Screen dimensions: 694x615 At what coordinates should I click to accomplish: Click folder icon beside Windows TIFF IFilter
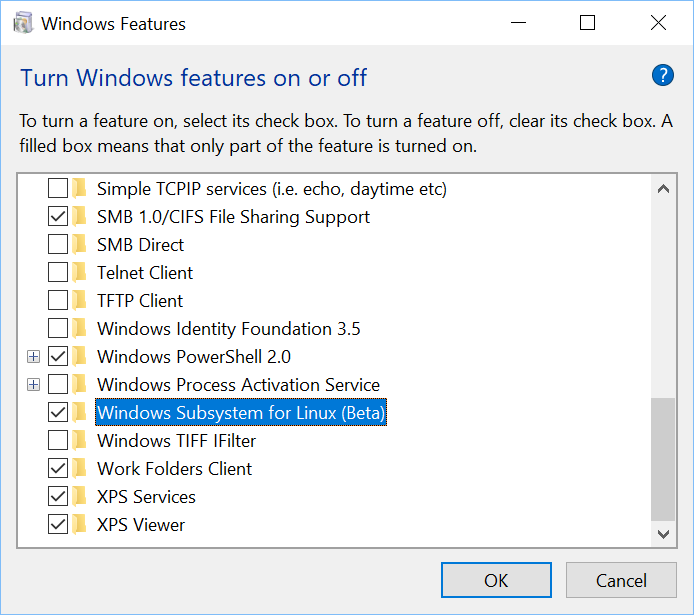(x=79, y=441)
